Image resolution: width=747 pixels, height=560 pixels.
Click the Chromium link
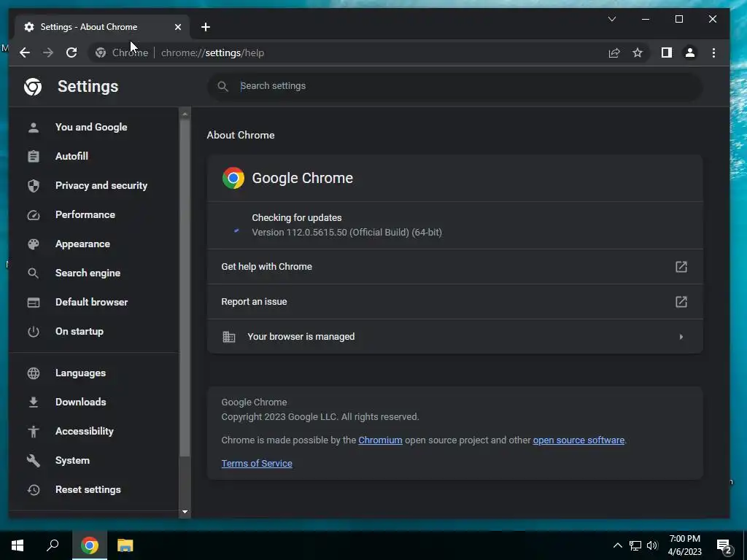[x=380, y=440]
